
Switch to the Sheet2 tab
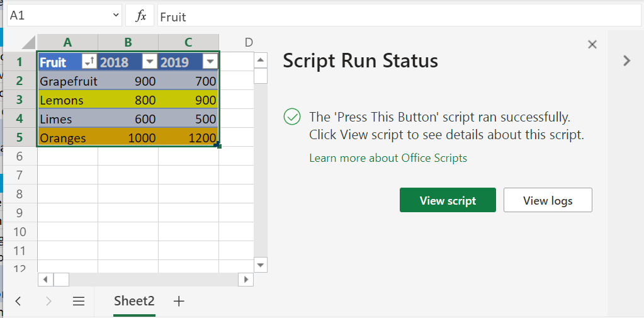point(134,301)
